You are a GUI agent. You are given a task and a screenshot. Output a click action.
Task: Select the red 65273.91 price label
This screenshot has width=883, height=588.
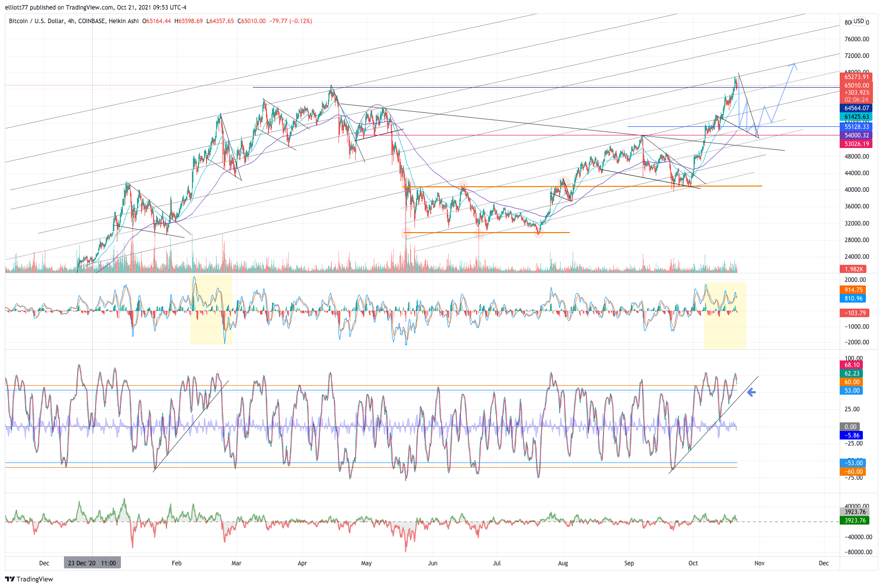(x=856, y=77)
